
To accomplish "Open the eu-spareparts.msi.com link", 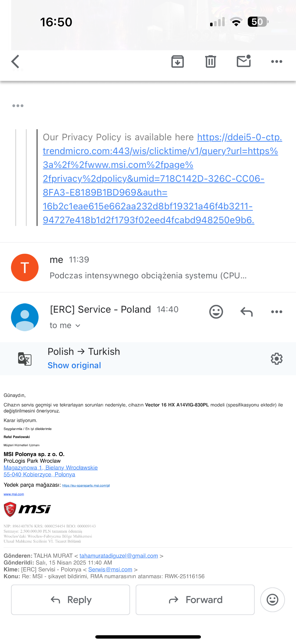I will pos(86,485).
